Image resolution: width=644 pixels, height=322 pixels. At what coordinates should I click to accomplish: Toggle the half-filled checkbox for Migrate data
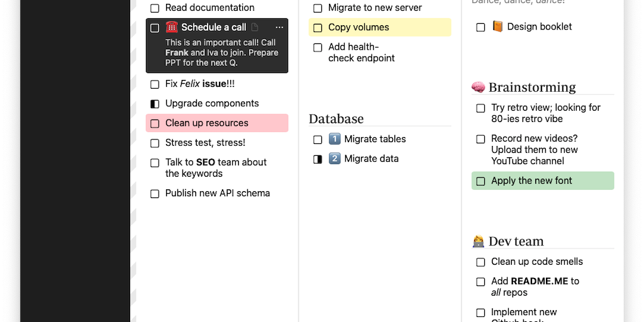pyautogui.click(x=318, y=159)
